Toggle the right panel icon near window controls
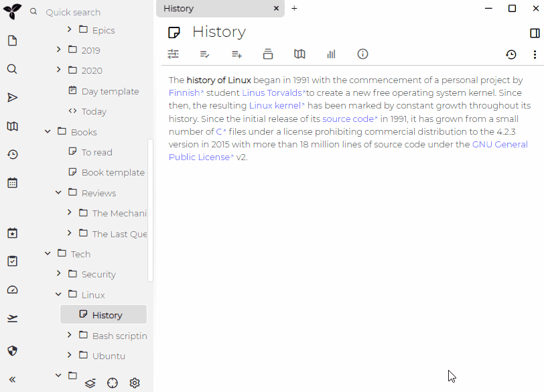 coord(534,32)
